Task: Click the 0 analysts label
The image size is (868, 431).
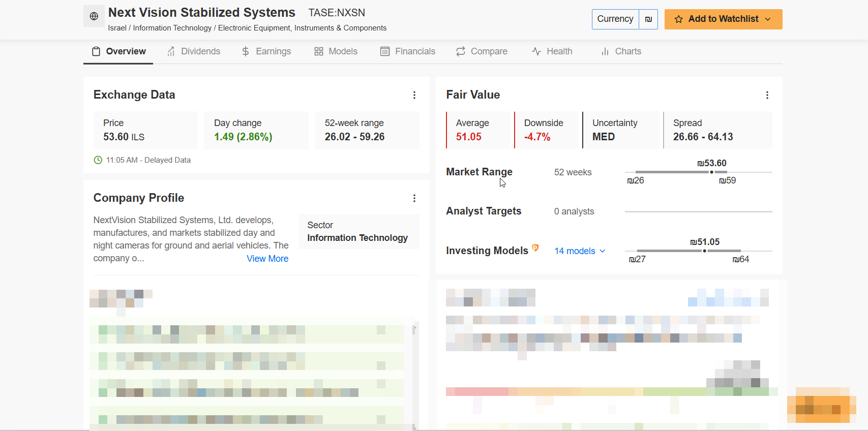Action: [x=574, y=211]
